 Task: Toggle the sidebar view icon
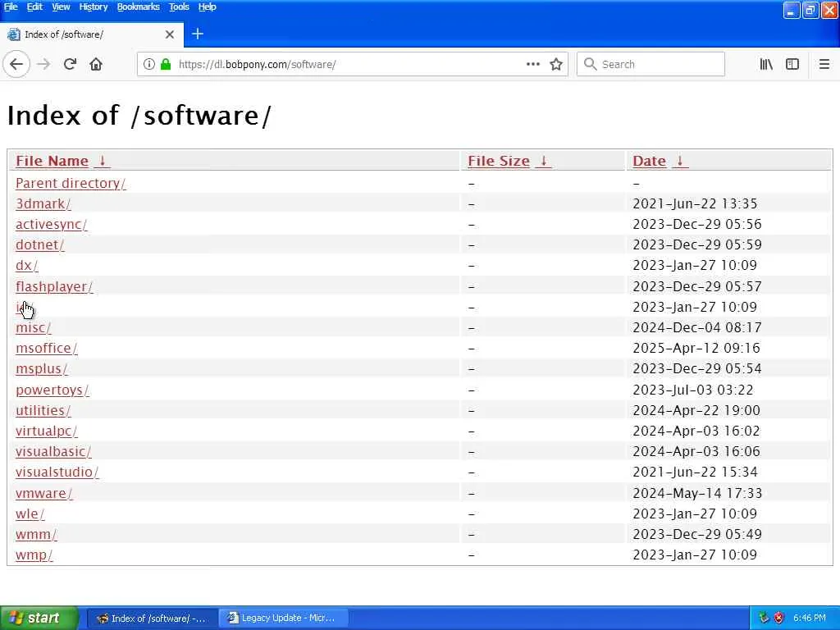[792, 64]
